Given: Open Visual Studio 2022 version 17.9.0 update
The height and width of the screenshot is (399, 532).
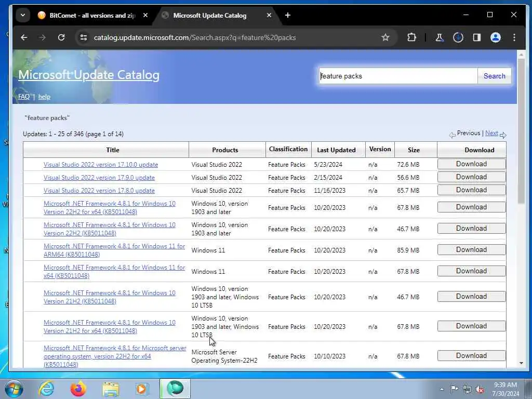Looking at the screenshot, I should point(99,178).
